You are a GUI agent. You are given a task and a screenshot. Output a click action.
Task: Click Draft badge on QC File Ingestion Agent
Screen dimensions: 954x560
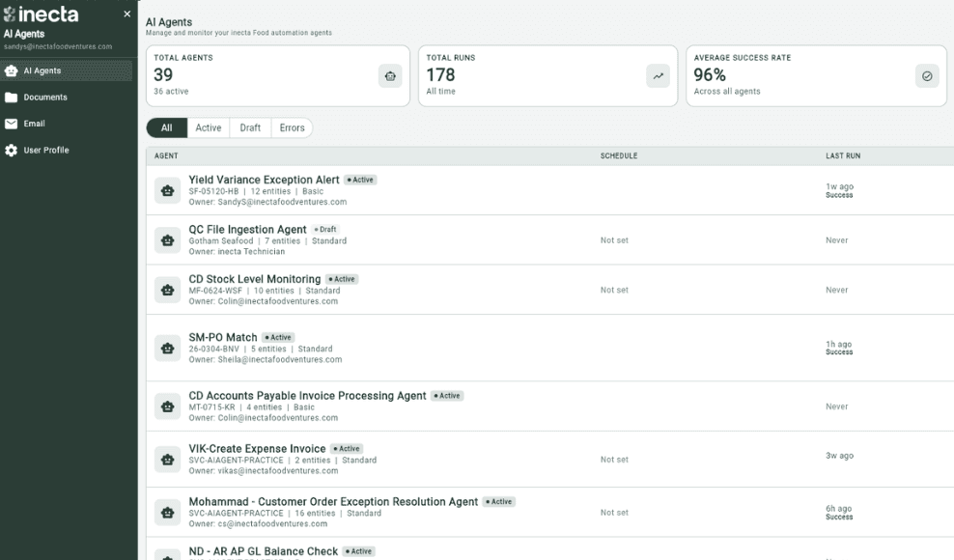point(325,230)
